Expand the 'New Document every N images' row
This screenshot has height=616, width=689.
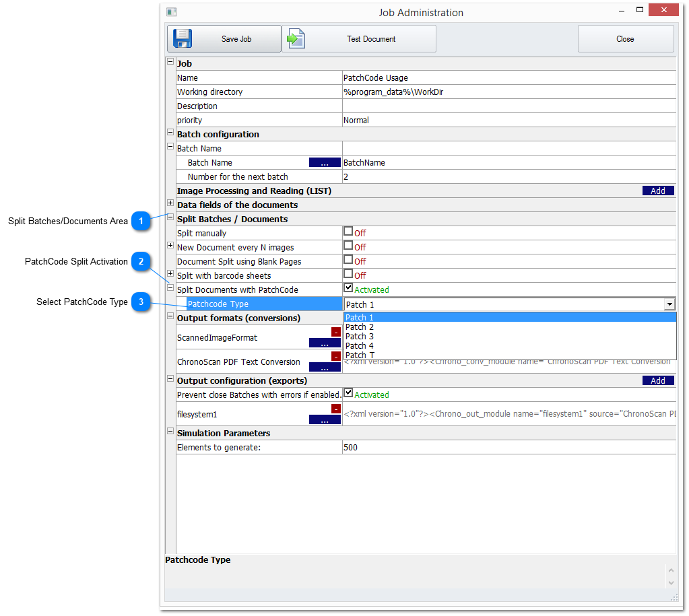click(170, 246)
